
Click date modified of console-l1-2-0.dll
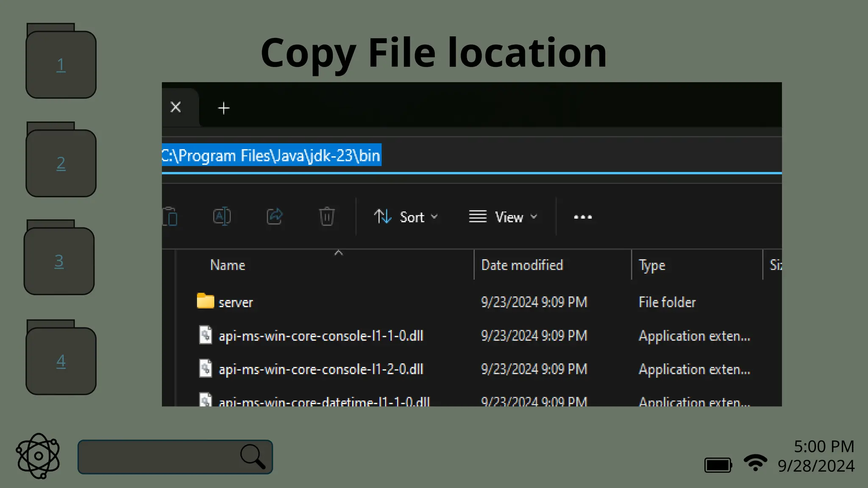tap(534, 369)
